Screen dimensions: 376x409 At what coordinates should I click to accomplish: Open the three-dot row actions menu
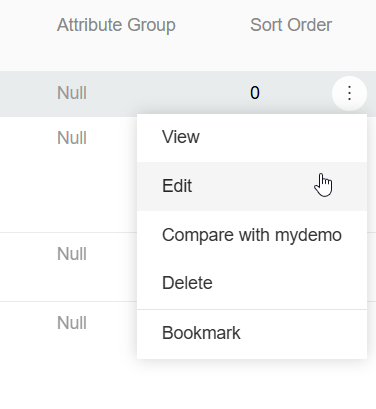point(349,93)
